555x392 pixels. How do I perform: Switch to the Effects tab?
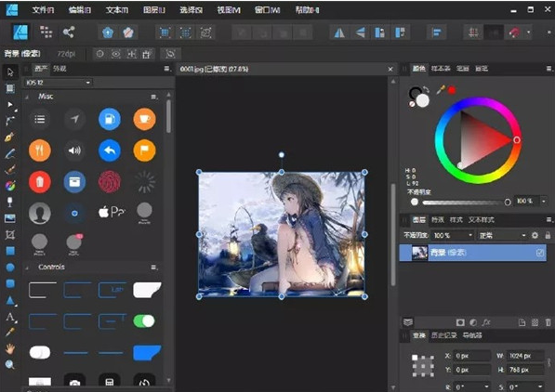[x=438, y=220]
